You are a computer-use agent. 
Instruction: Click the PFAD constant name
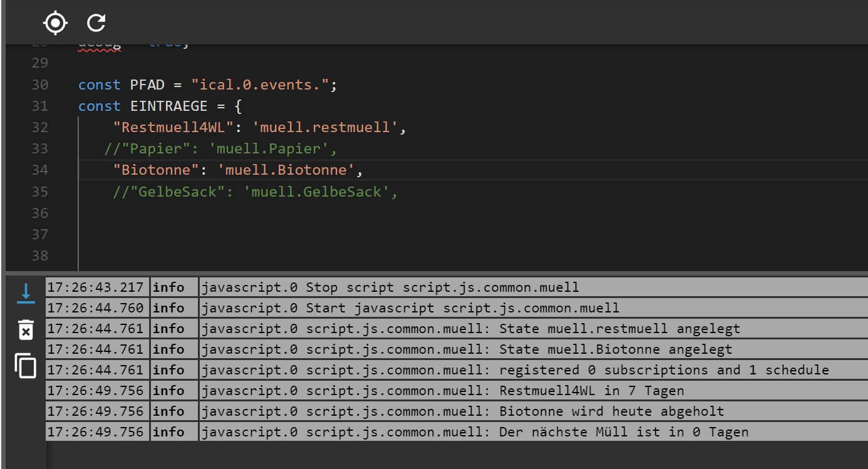[x=147, y=85]
